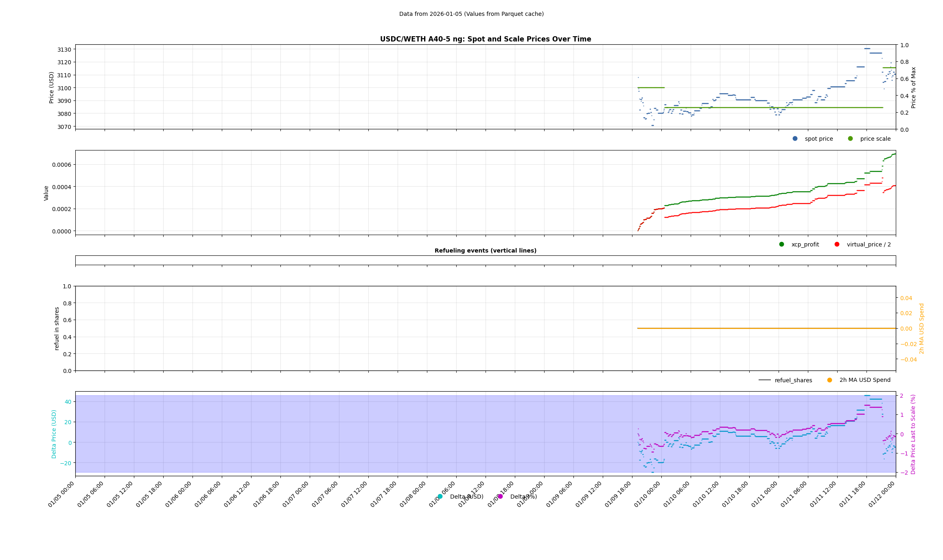Click the Refueling events subplot title
943x560 pixels.
pos(485,251)
